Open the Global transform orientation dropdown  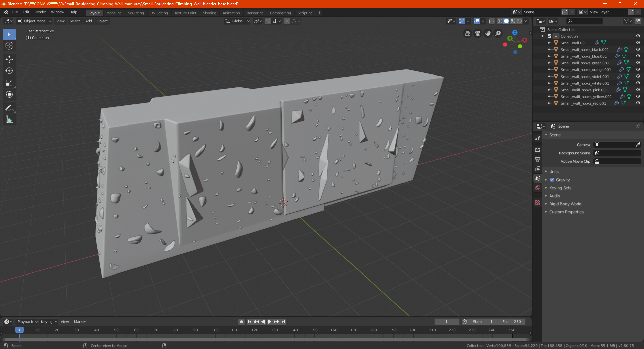237,21
